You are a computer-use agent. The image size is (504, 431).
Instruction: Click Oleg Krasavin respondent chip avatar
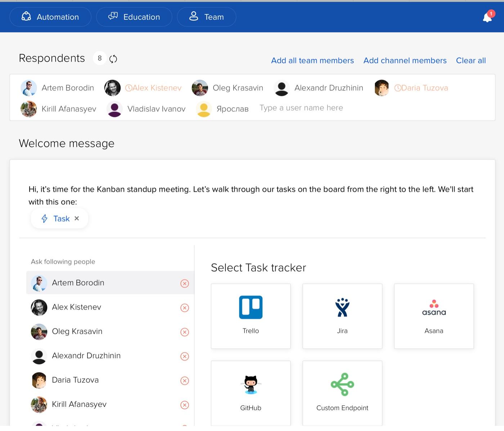tap(200, 88)
